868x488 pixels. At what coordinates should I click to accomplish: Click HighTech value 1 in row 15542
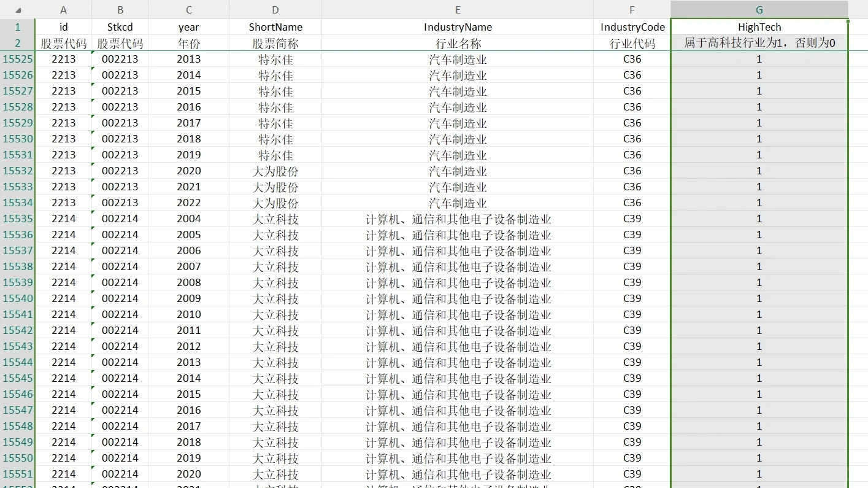[x=759, y=330]
